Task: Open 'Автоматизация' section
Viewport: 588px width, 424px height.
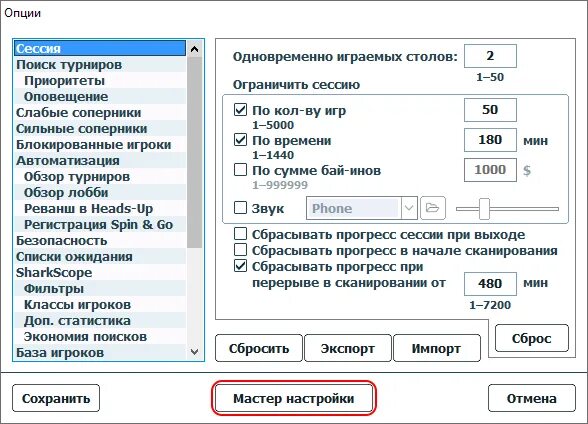Action: (100, 160)
